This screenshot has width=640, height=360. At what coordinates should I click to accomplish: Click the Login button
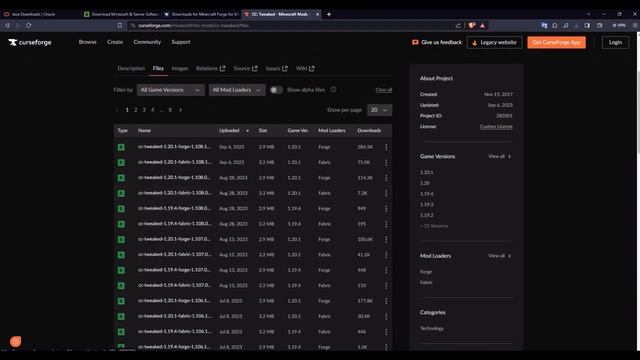[x=615, y=42]
